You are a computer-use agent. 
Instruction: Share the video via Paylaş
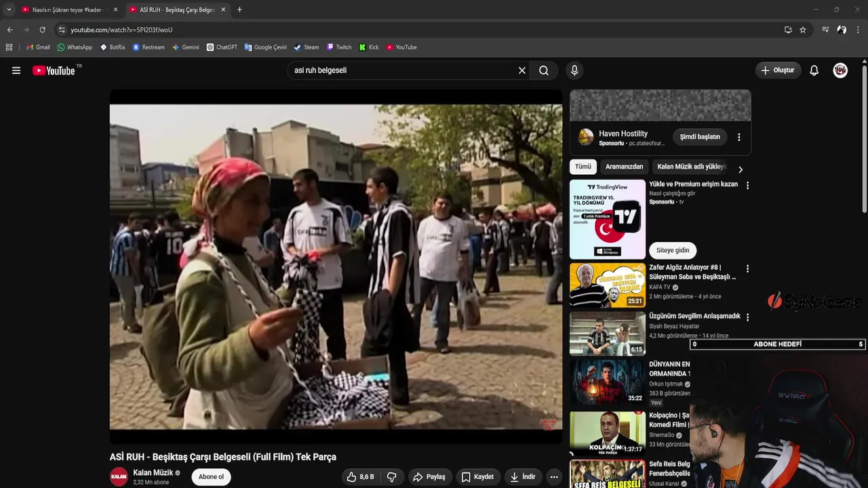429,476
